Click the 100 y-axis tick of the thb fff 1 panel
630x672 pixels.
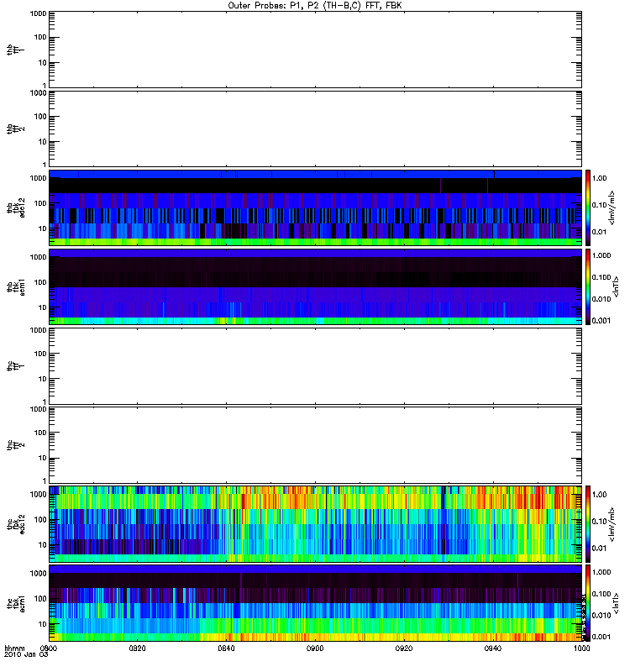tap(40, 37)
